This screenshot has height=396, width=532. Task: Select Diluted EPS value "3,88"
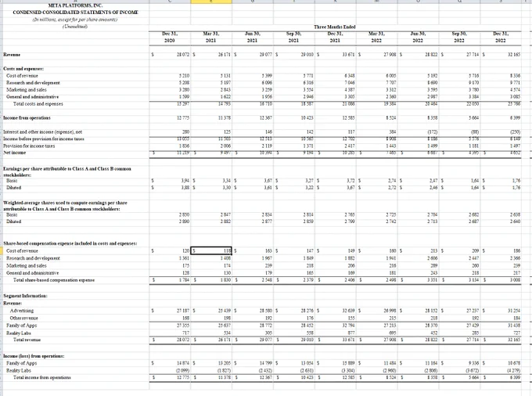185,188
